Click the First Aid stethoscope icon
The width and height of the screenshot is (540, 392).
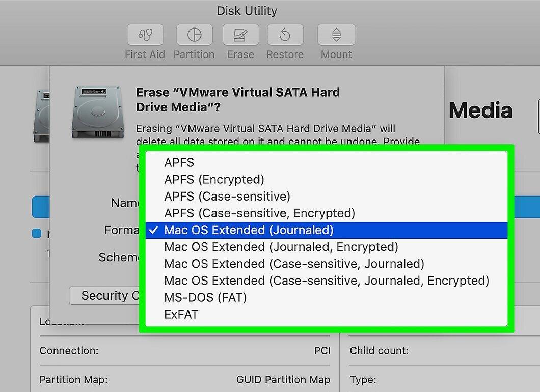[x=145, y=35]
